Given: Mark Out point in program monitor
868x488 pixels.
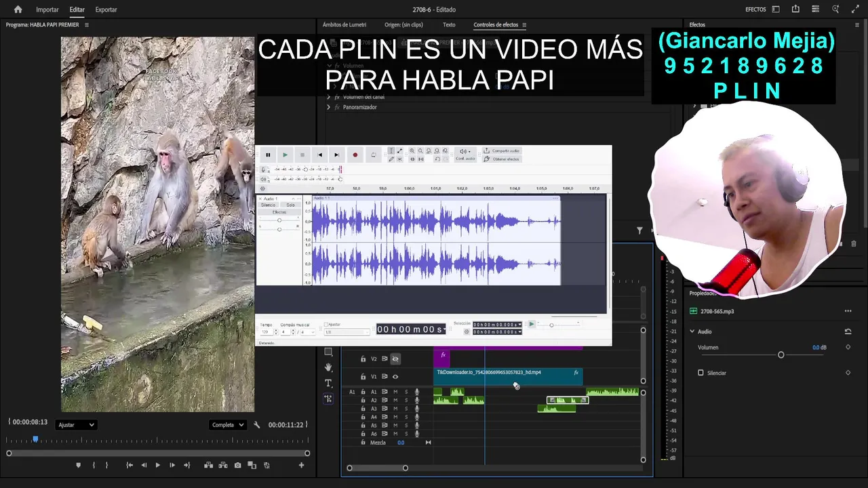Looking at the screenshot, I should click(x=106, y=466).
